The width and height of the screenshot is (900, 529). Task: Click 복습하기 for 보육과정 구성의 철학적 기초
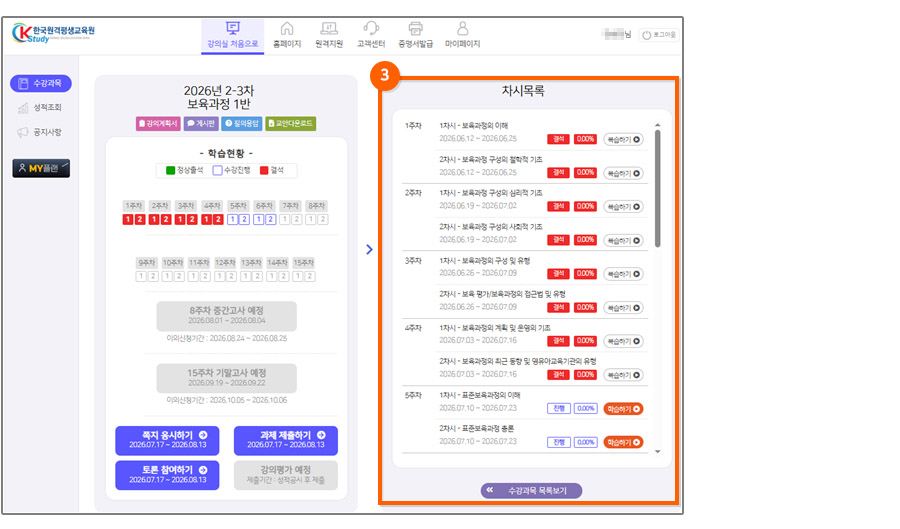[623, 173]
